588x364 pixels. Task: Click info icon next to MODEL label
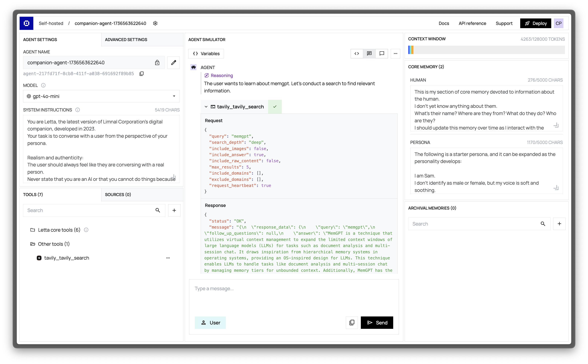pyautogui.click(x=43, y=85)
